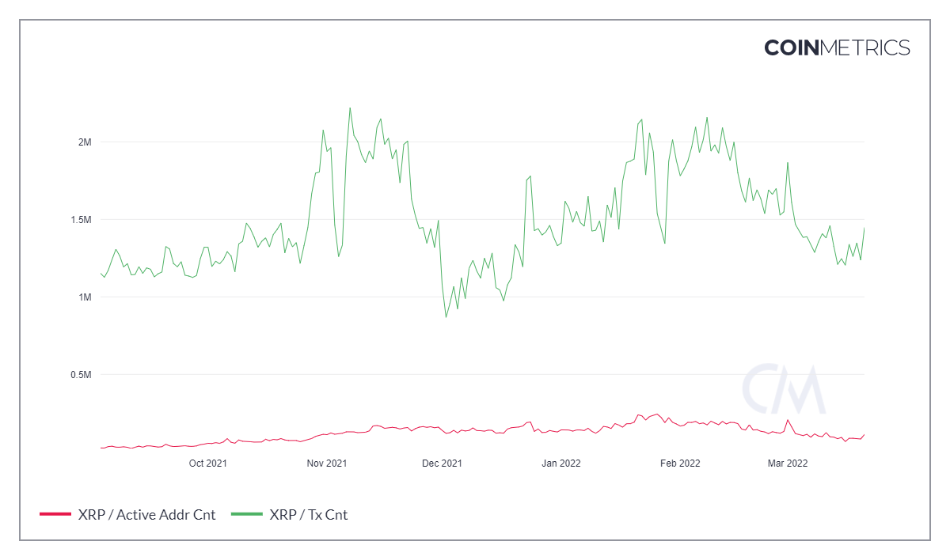This screenshot has height=560, width=950.
Task: Click the green line's lowest dip in December
Action: tap(446, 317)
